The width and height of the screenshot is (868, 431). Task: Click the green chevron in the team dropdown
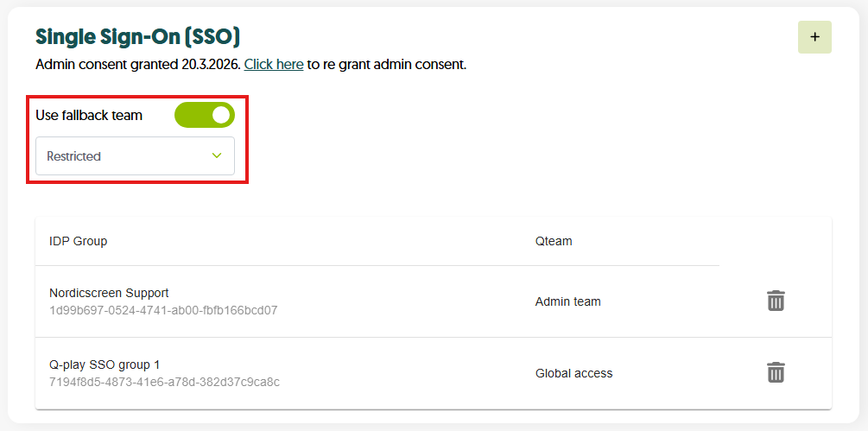pyautogui.click(x=217, y=156)
